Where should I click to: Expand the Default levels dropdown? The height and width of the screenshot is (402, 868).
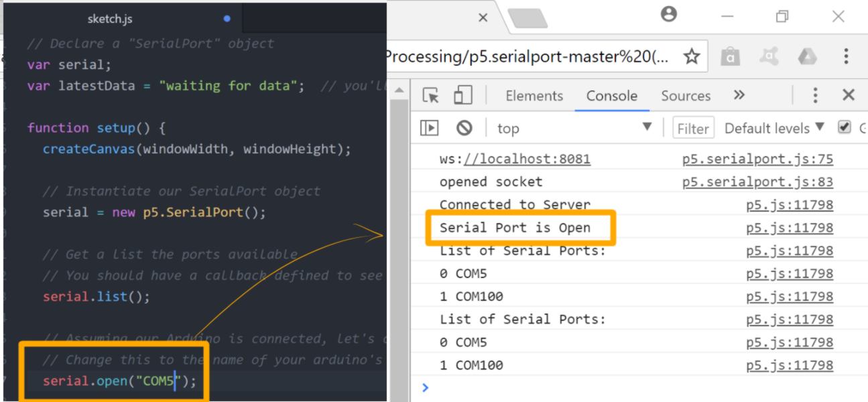click(x=775, y=128)
